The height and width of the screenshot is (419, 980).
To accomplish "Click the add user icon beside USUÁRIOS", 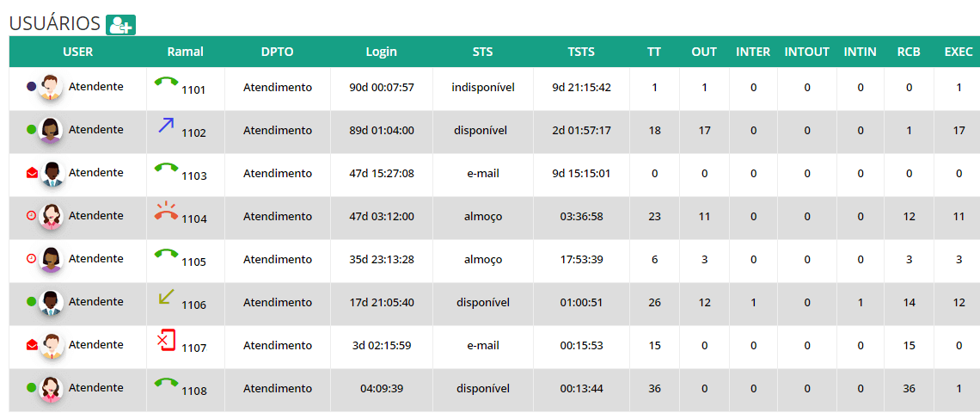I will (120, 25).
